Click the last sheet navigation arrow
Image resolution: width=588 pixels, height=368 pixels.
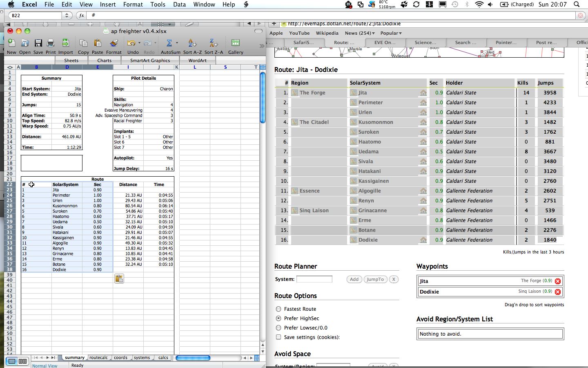[x=53, y=358]
